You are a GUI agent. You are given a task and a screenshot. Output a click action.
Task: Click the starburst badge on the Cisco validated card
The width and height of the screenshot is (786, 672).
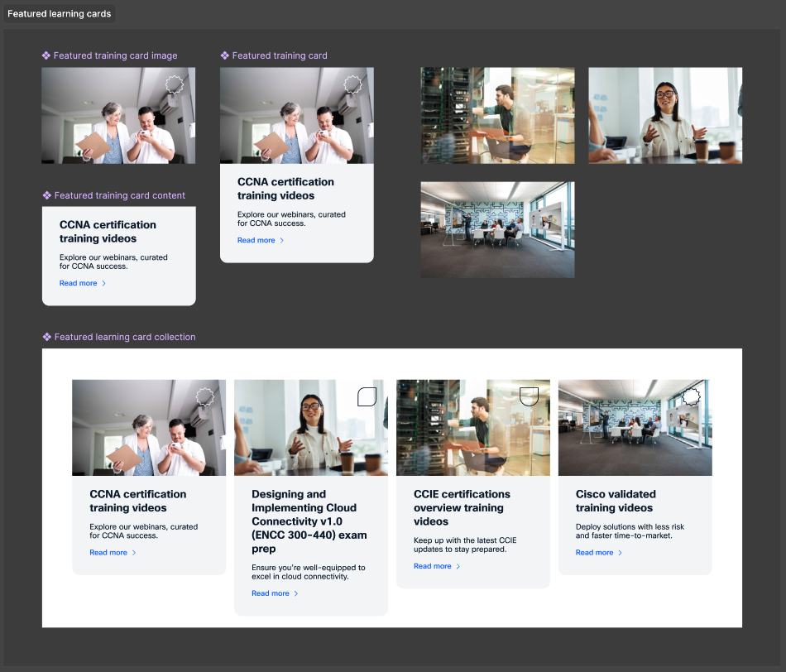pos(691,396)
